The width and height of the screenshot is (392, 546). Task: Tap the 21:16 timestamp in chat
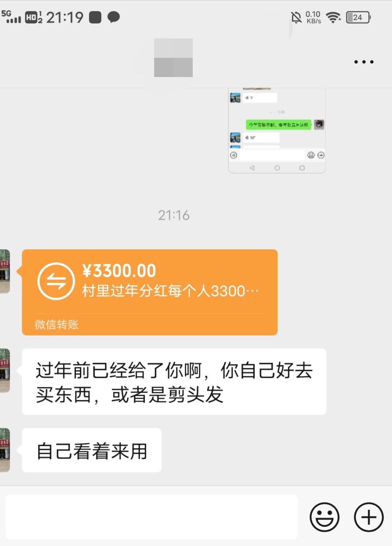pos(174,215)
